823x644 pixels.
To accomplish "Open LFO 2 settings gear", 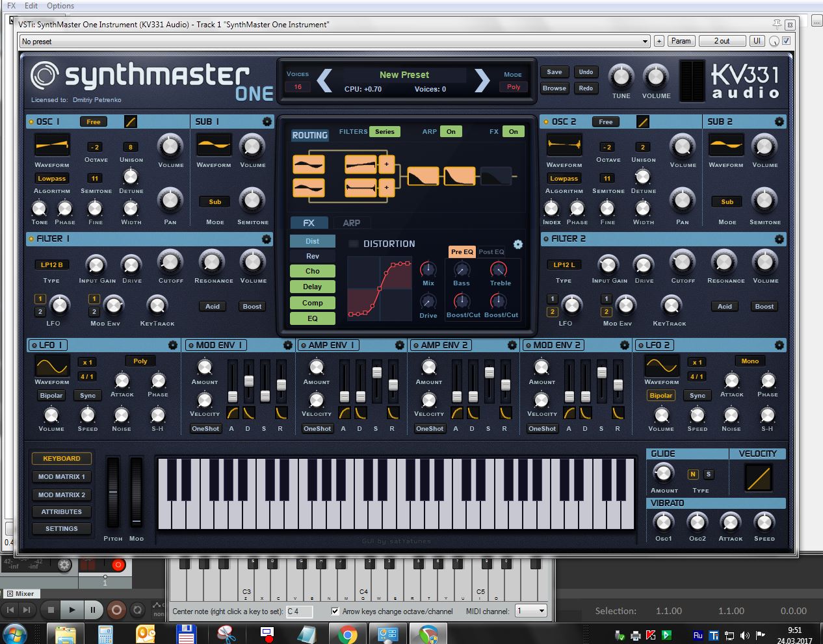I will pos(779,345).
